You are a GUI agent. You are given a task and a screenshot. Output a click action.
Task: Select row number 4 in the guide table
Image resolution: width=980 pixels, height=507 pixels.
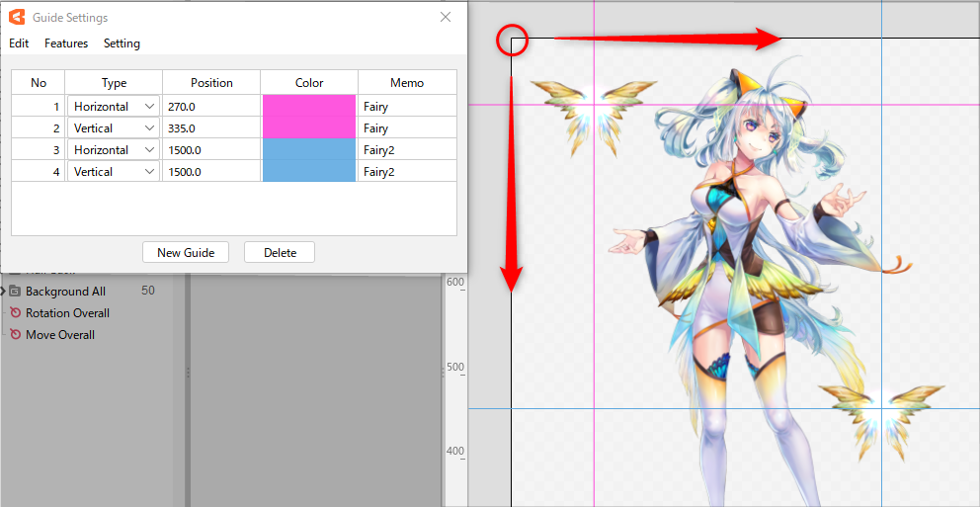pyautogui.click(x=39, y=172)
